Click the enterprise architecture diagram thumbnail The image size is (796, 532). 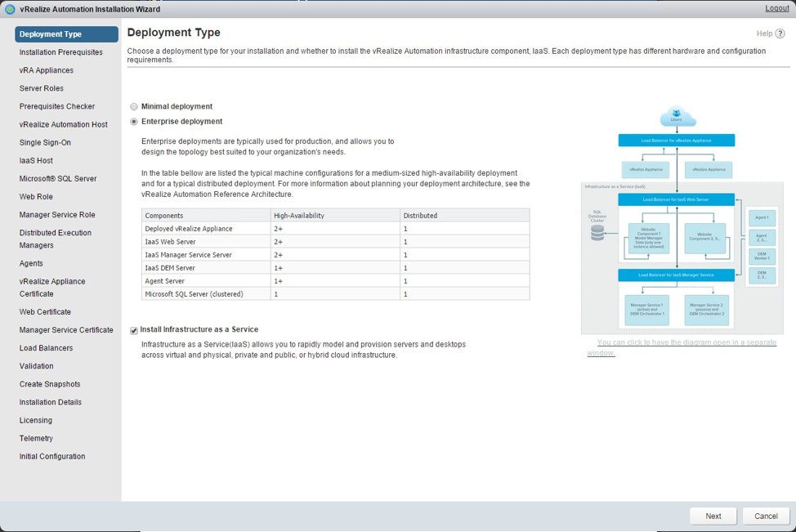click(x=682, y=219)
